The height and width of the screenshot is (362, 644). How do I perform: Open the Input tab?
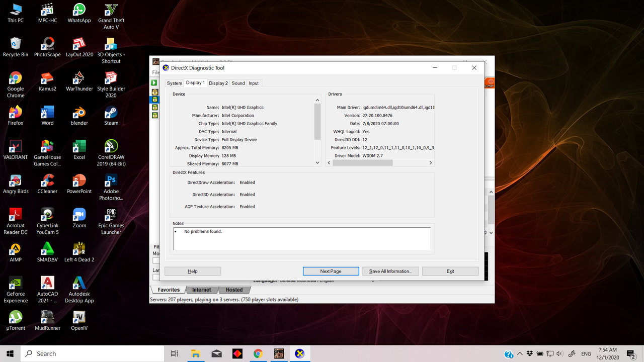(x=254, y=83)
